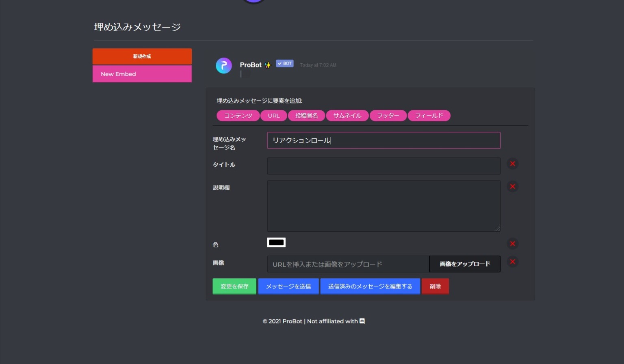Viewport: 624px width, 364px height.
Task: Click the ProBot avatar icon in the preview
Action: pyautogui.click(x=223, y=65)
